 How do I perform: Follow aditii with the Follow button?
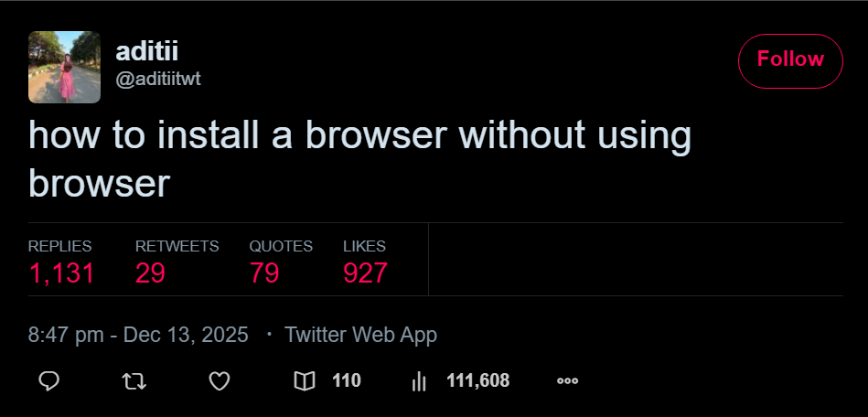coord(790,60)
